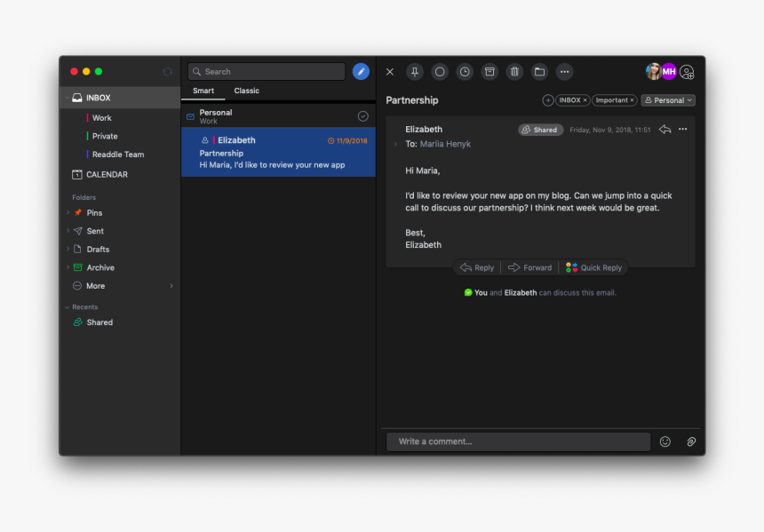Click the Forward button
Screen dimensions: 764x532
click(530, 267)
